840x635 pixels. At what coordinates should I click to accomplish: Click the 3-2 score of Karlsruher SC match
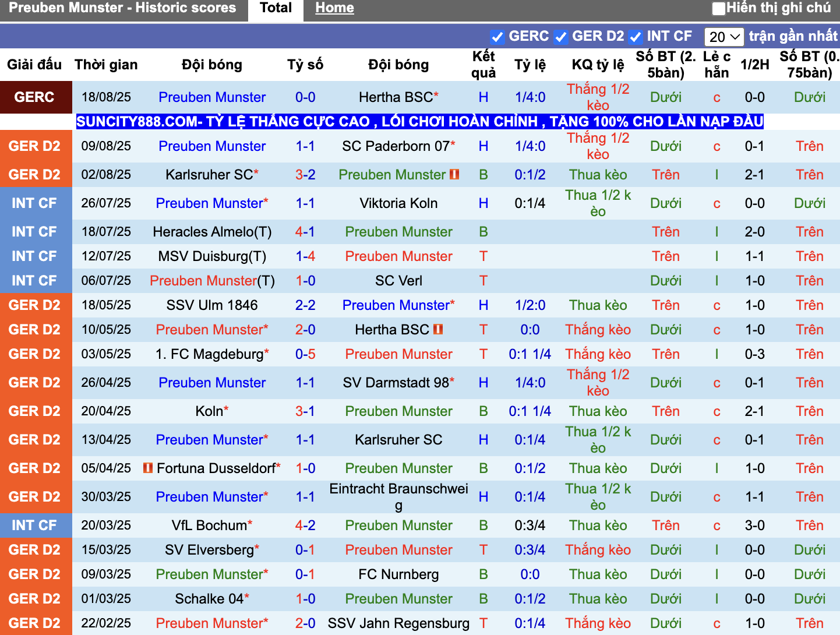pos(305,175)
